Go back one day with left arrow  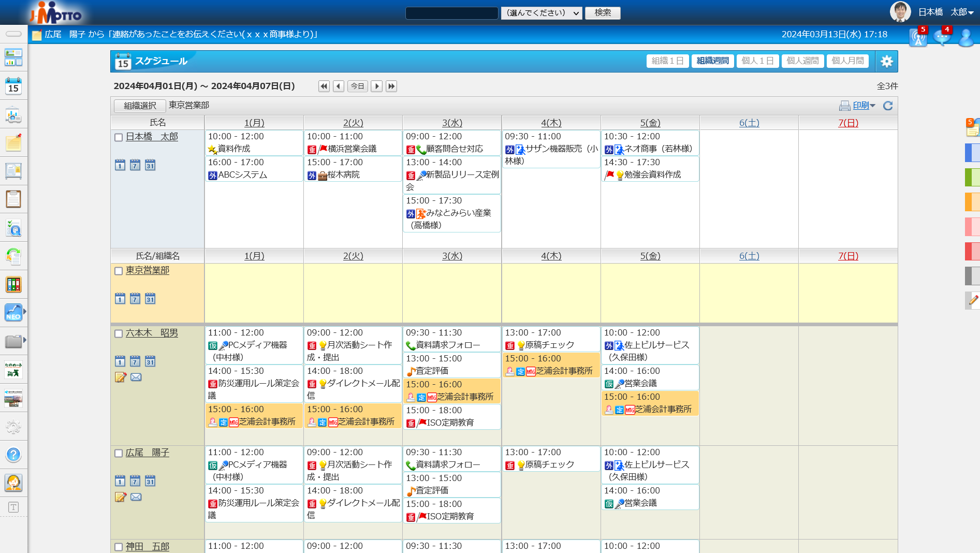pyautogui.click(x=339, y=86)
